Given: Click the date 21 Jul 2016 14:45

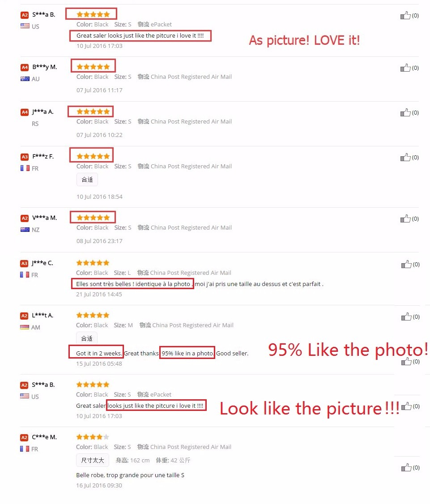Looking at the screenshot, I should (99, 294).
